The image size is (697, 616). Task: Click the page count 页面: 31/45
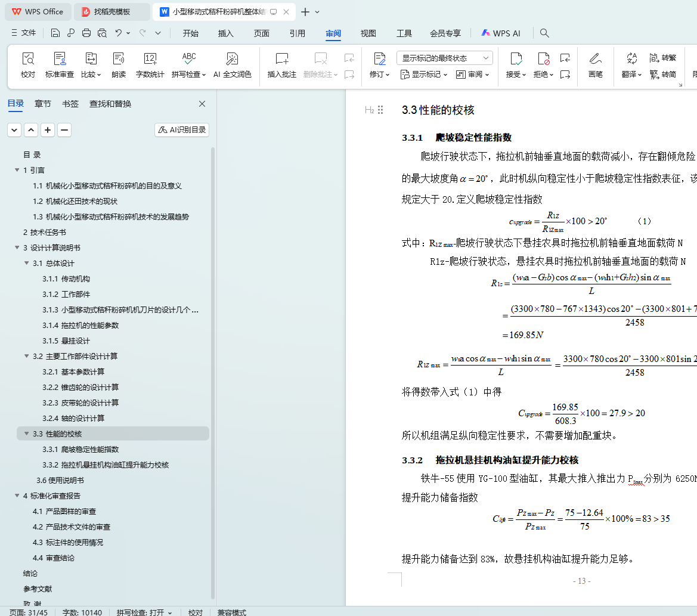pos(29,612)
